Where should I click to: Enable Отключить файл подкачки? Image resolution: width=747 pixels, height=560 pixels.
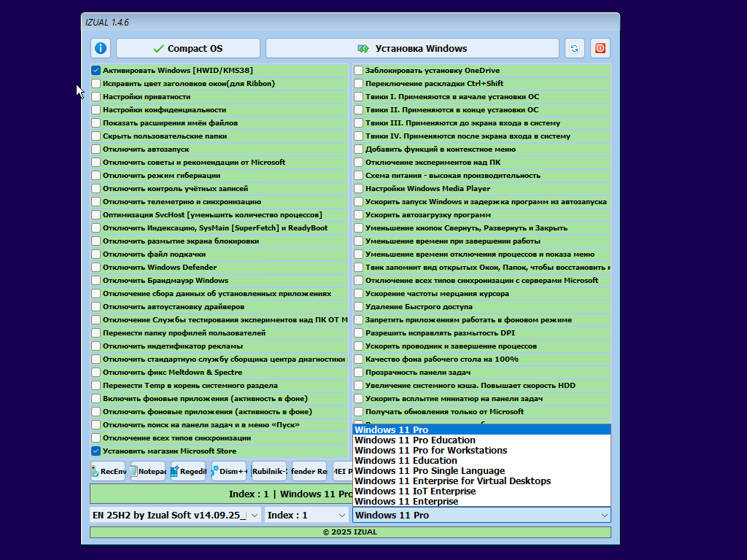click(x=96, y=254)
